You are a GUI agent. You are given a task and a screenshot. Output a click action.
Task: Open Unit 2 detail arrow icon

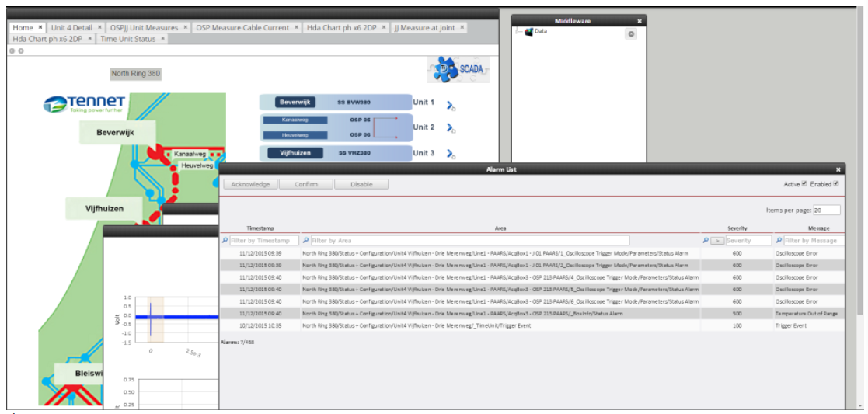coord(451,128)
